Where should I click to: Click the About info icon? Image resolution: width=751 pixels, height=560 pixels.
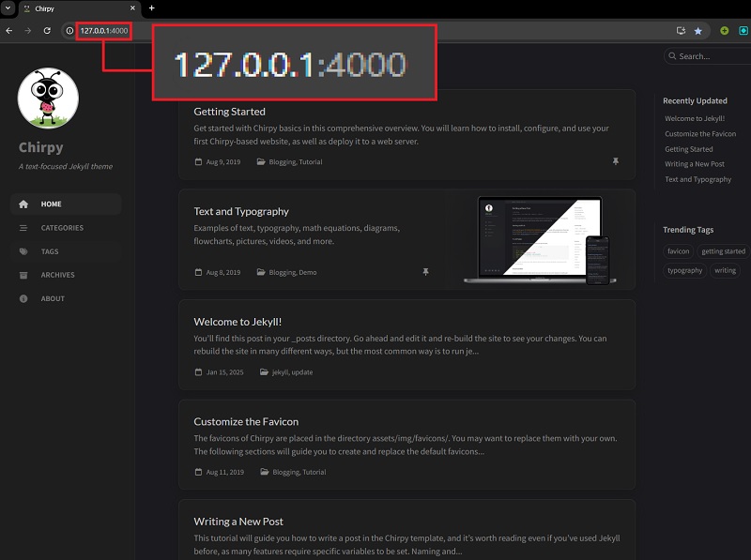click(x=23, y=298)
